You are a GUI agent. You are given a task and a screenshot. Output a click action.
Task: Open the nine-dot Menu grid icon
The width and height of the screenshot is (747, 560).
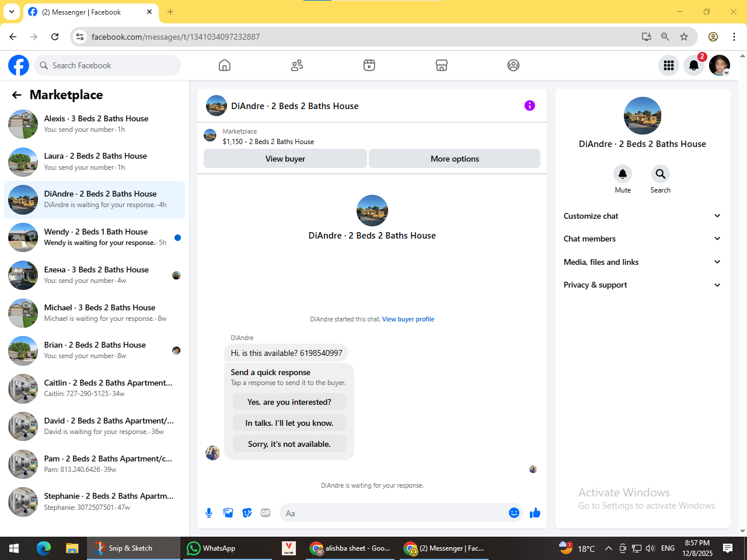669,65
